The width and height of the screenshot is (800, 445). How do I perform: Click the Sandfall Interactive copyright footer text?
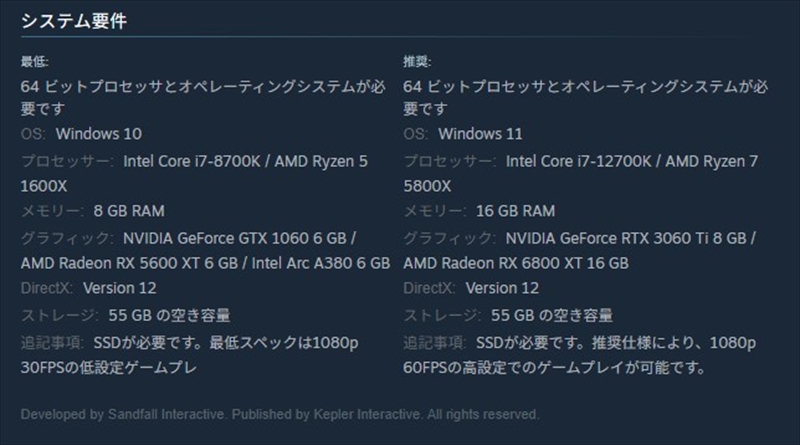280,414
